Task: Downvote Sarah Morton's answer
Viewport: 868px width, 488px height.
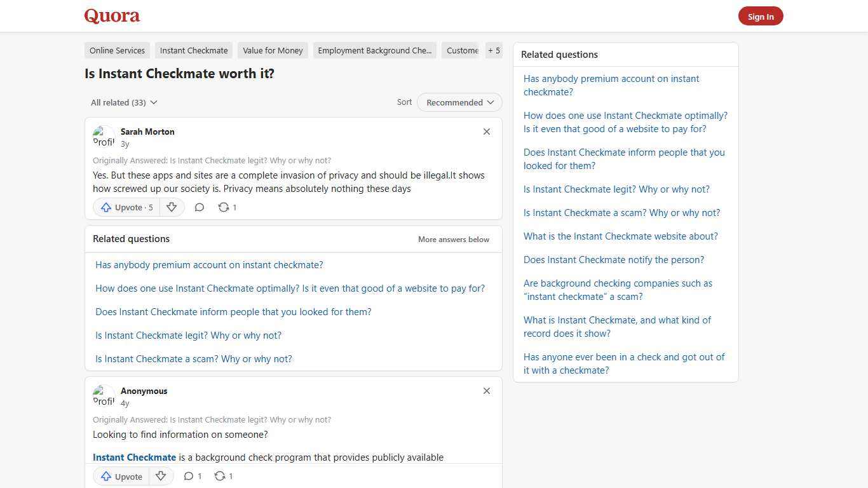Action: click(171, 207)
